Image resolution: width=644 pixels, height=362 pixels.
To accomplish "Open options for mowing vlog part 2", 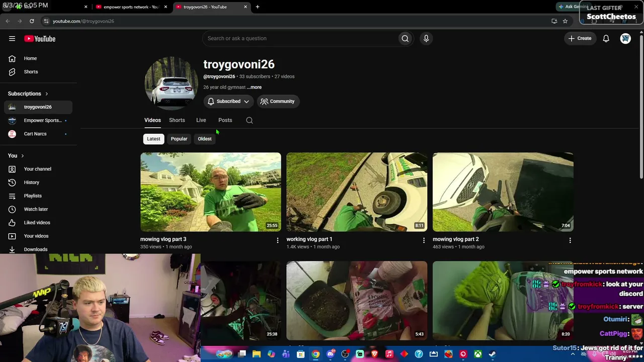I will (570, 240).
